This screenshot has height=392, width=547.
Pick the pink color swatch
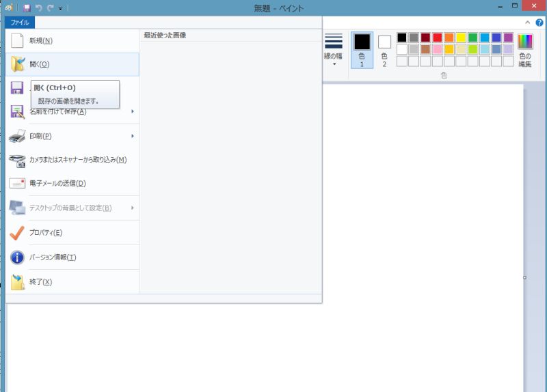[x=438, y=49]
